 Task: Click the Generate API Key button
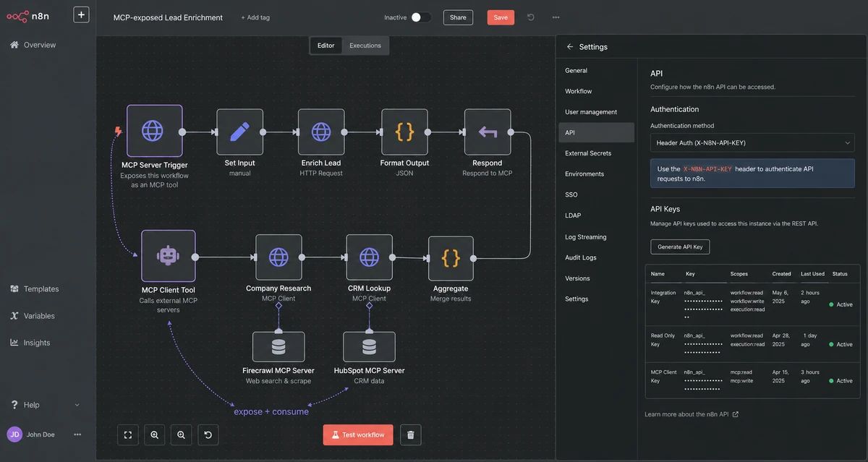tap(680, 247)
